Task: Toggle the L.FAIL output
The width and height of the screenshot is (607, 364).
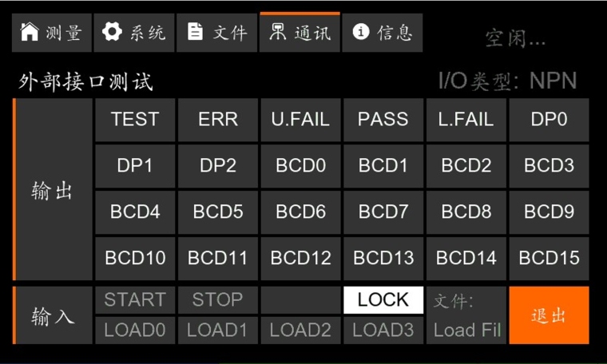Action: pos(466,120)
